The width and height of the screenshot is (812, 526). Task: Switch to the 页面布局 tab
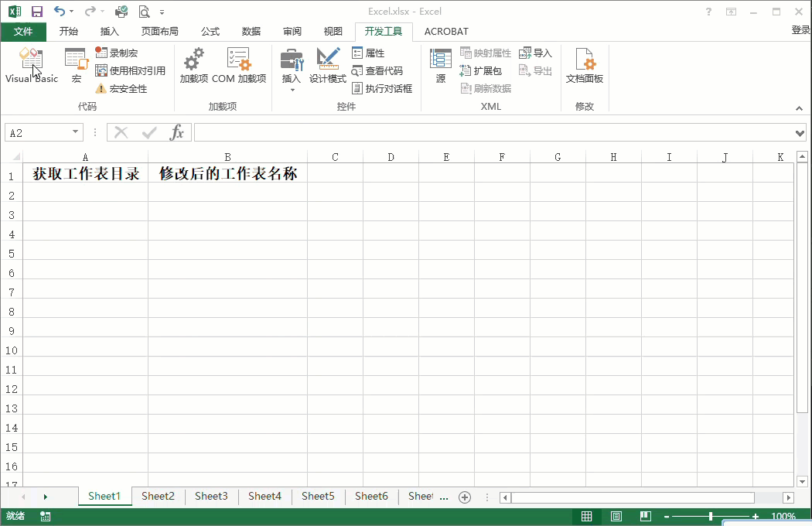pos(159,32)
